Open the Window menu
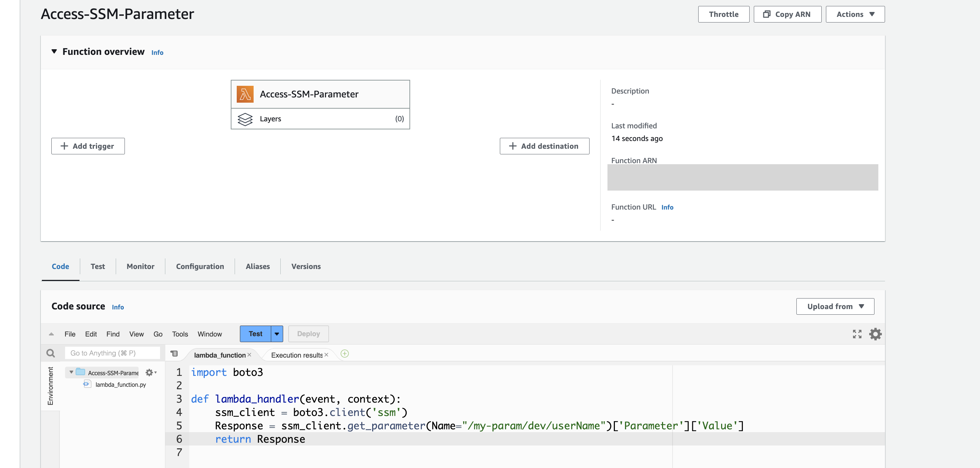 [210, 334]
